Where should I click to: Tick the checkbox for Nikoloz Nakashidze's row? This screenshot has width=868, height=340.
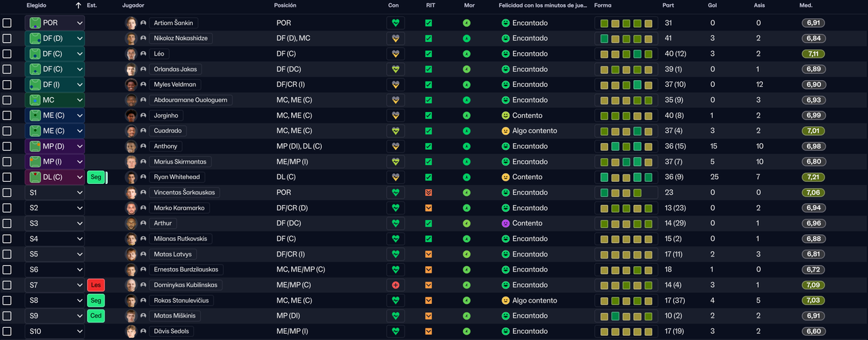(7, 38)
